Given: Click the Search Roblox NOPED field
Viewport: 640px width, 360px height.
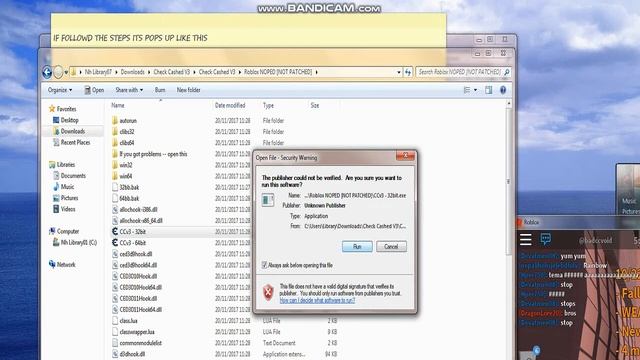Looking at the screenshot, I should coord(459,72).
